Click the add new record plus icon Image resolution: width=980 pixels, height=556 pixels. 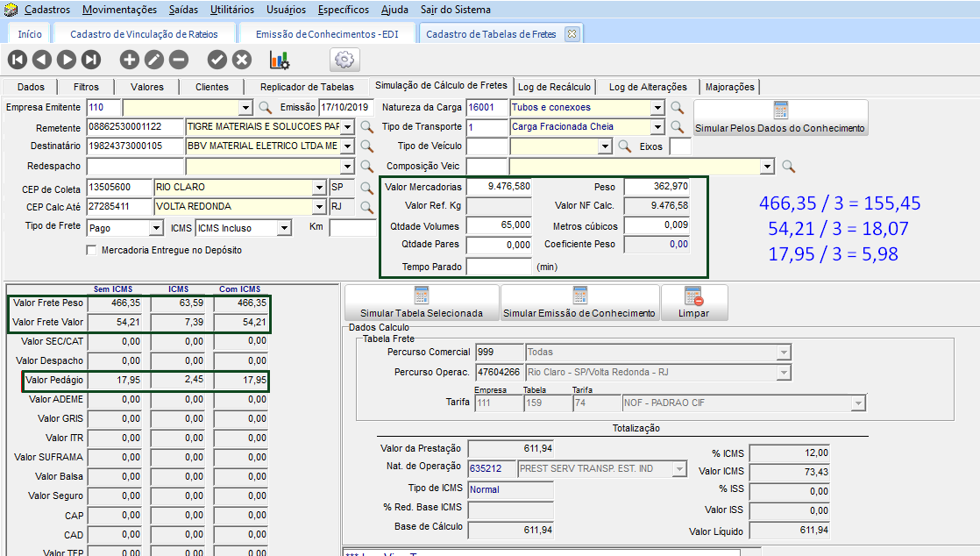click(x=130, y=60)
